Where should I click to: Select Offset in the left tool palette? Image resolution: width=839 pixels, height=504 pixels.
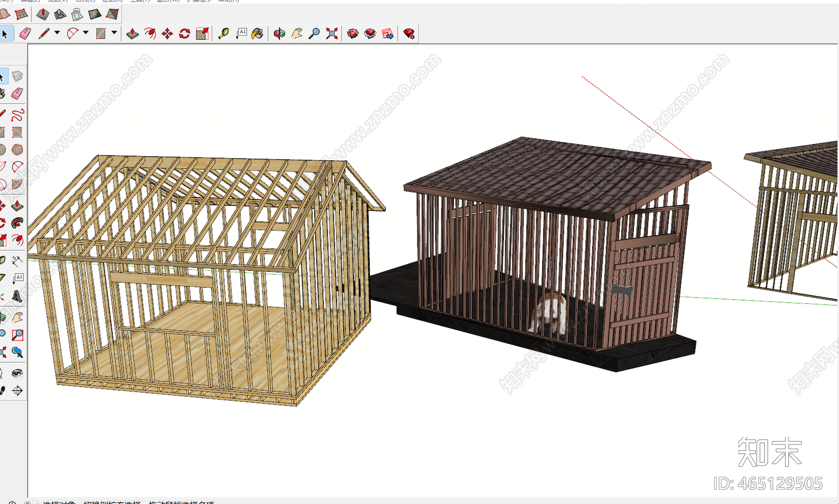tap(17, 240)
